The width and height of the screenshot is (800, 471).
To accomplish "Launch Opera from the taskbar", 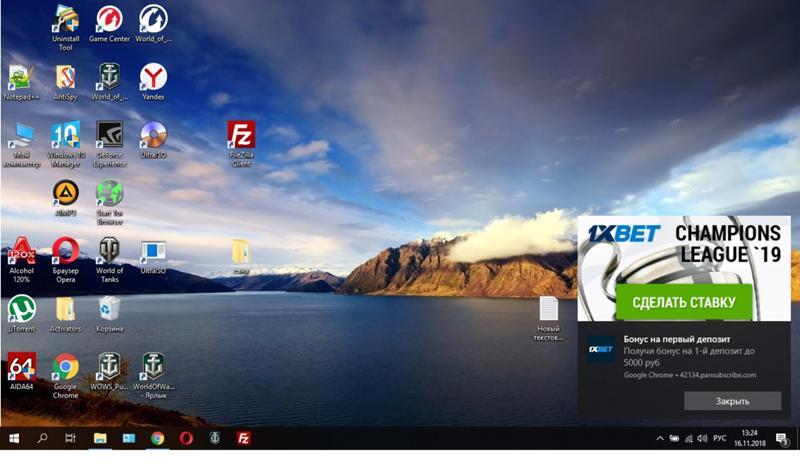I will coord(186,438).
